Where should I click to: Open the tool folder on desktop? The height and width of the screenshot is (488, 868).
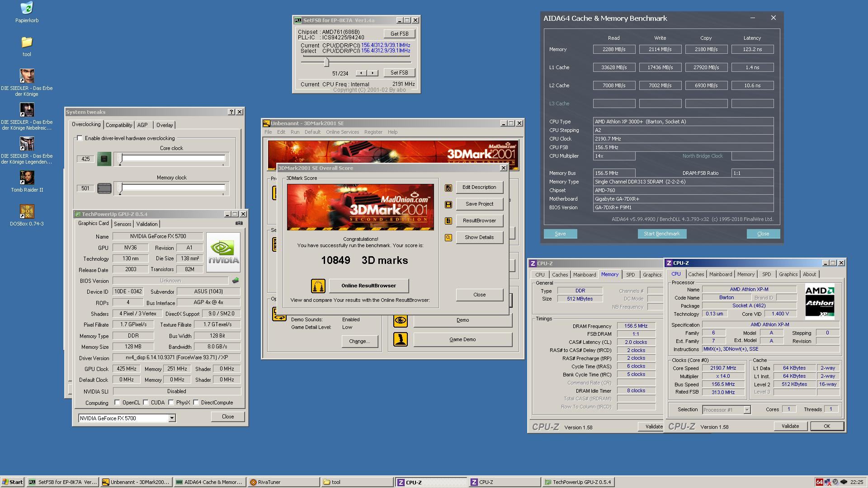pyautogui.click(x=27, y=42)
